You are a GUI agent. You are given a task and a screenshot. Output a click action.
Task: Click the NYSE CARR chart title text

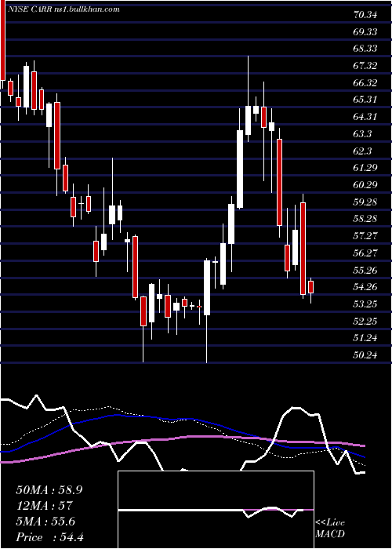pyautogui.click(x=64, y=9)
